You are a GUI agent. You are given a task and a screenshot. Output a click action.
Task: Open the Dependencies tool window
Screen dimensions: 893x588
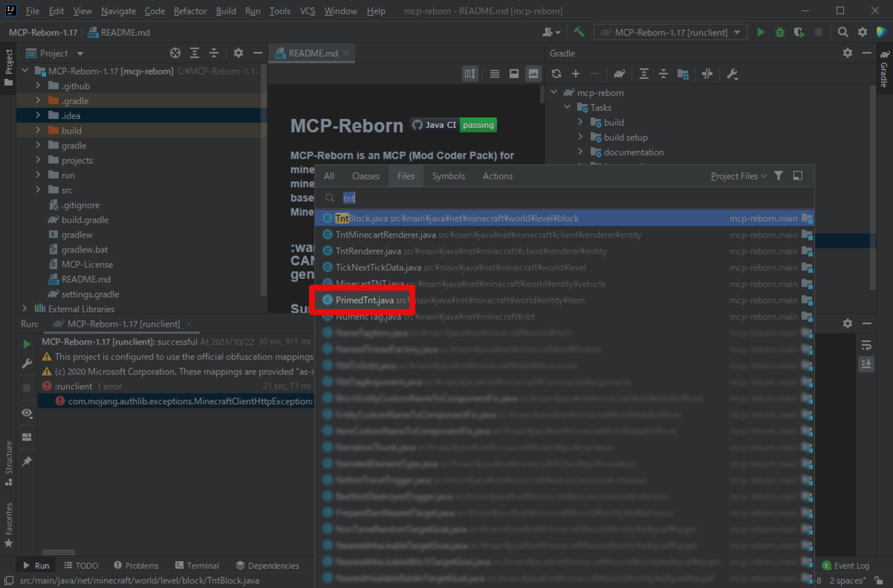point(267,566)
